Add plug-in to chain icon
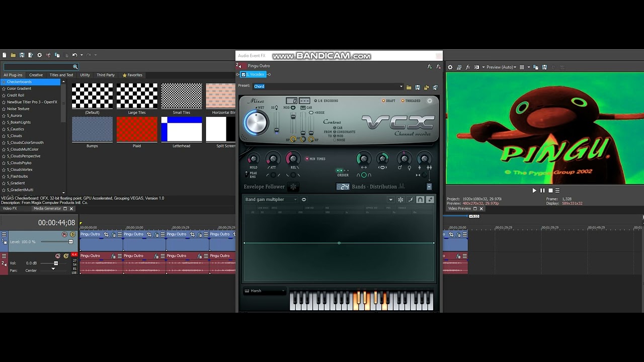The height and width of the screenshot is (362, 644). tap(430, 66)
